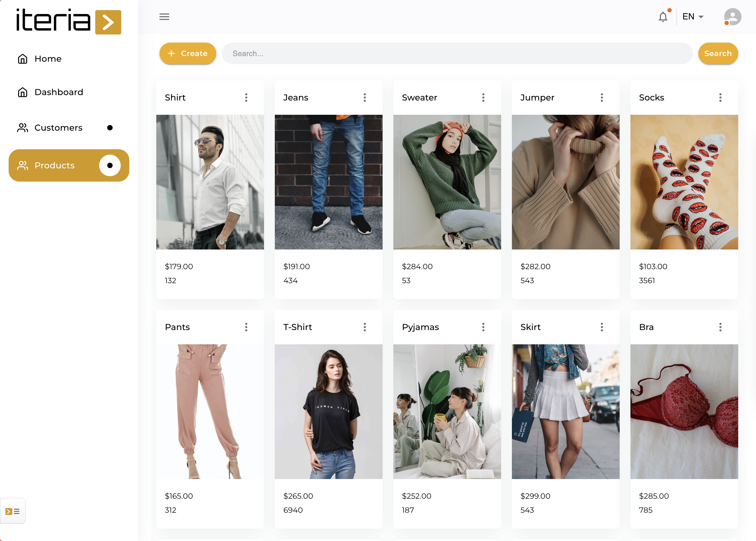Expand the EN language dropdown
This screenshot has height=541, width=756.
click(693, 17)
